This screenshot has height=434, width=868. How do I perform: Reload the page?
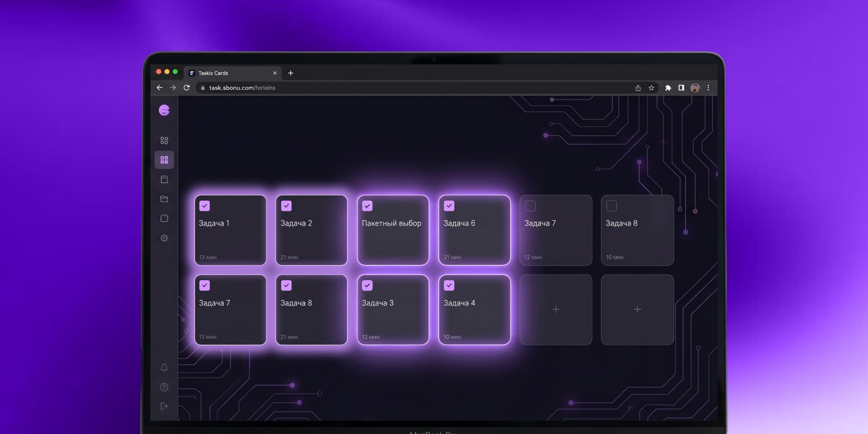point(186,88)
